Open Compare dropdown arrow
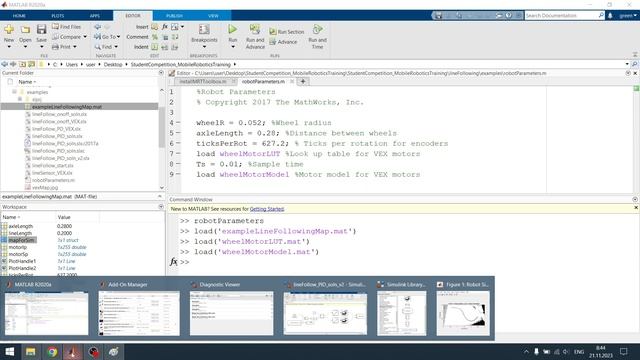This screenshot has width=640, height=360. (85, 37)
